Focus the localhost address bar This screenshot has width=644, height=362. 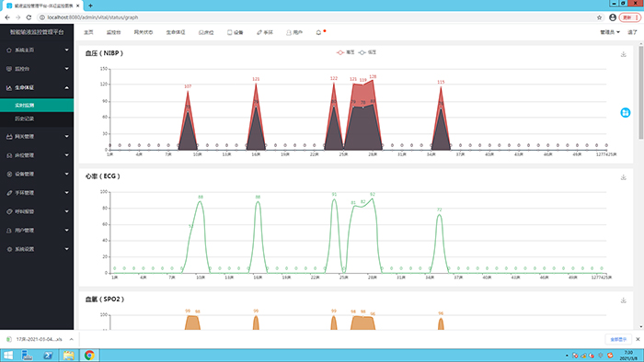(316, 17)
